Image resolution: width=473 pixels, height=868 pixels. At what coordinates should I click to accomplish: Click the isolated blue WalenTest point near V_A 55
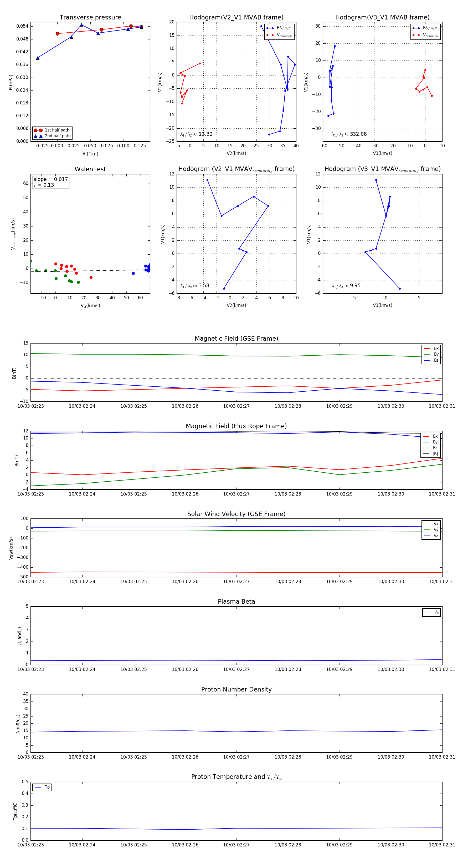tap(133, 274)
